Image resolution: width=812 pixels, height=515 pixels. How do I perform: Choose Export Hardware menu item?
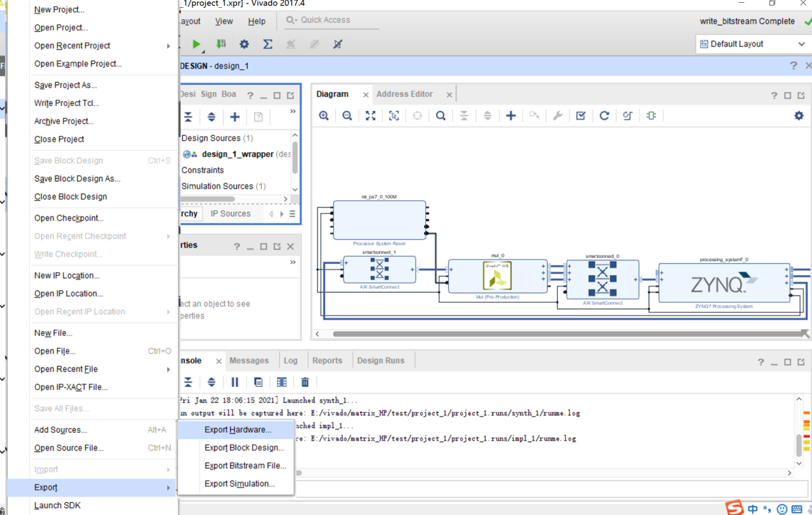coord(236,429)
